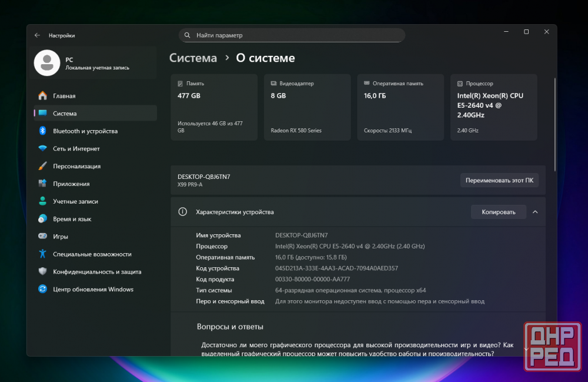Open the Оперативная память 16,0 ГБ card
The height and width of the screenshot is (382, 588).
click(400, 107)
